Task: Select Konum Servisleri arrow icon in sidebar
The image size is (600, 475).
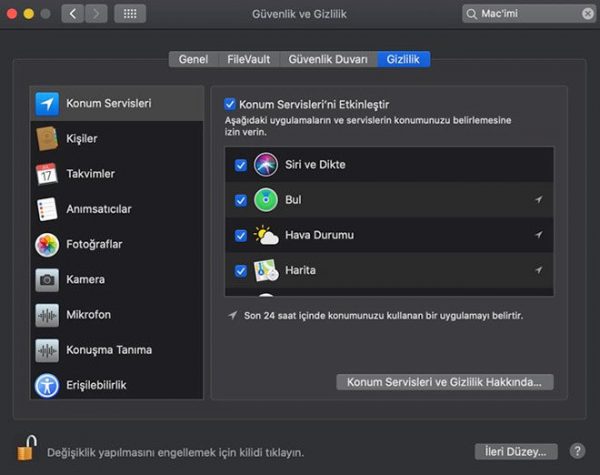Action: [47, 104]
